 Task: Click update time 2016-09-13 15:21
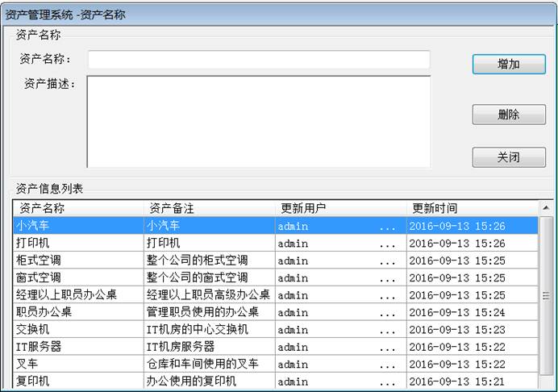(x=457, y=382)
